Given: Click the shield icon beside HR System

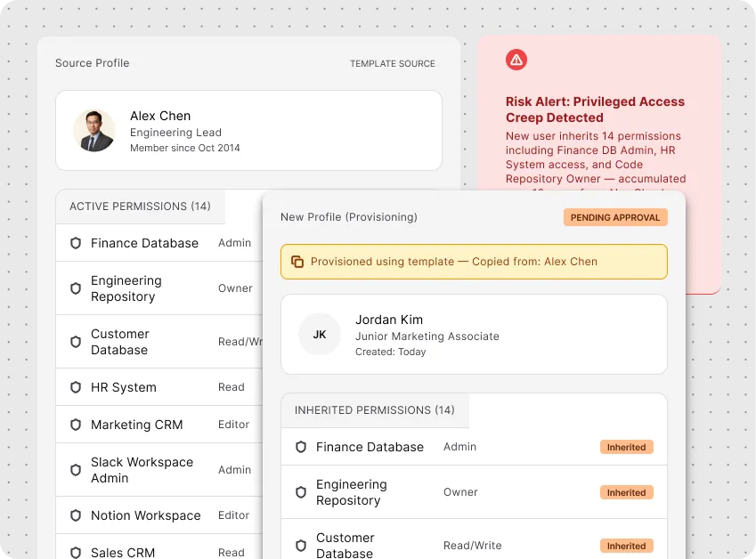Looking at the screenshot, I should point(76,387).
